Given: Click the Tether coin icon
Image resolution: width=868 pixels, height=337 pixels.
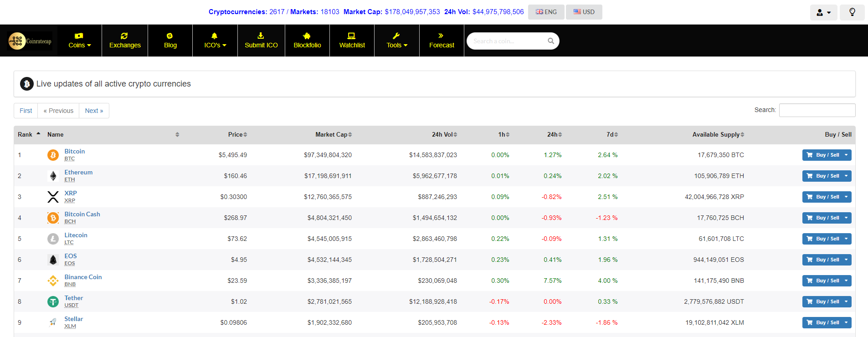Looking at the screenshot, I should click(53, 302).
